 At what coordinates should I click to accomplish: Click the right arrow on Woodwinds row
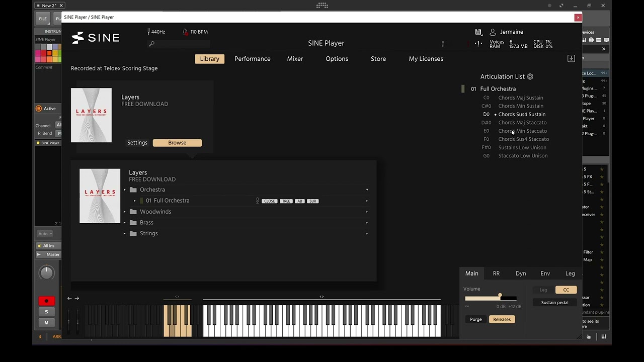[x=367, y=212]
